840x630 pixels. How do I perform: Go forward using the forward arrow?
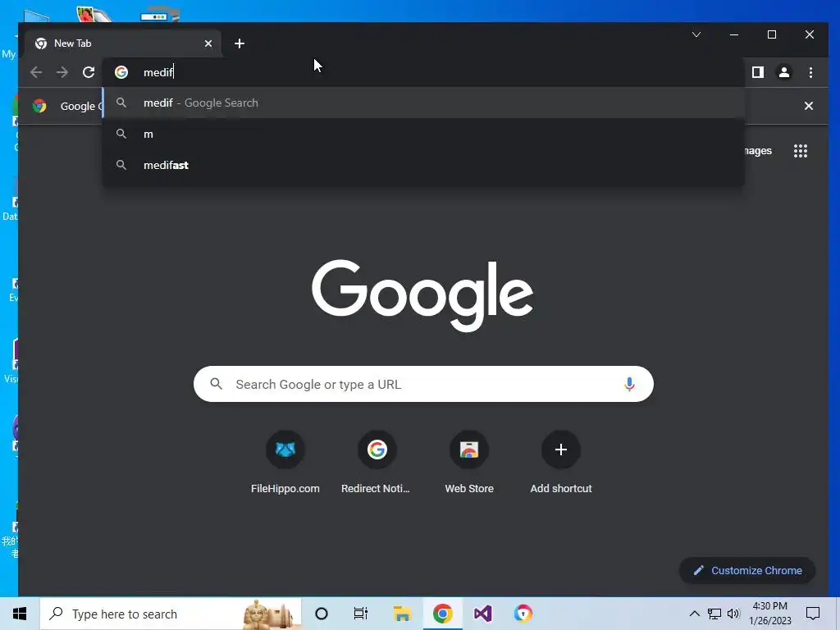[x=62, y=72]
